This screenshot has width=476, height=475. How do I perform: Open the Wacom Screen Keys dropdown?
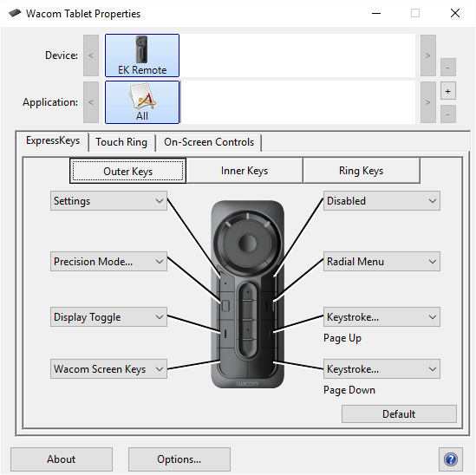tap(108, 368)
